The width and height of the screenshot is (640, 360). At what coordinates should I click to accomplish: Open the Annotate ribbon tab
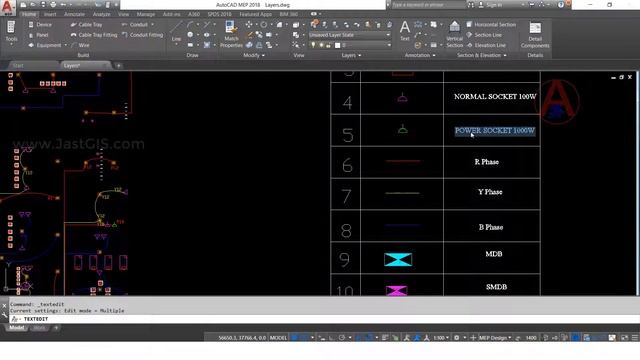[75, 14]
